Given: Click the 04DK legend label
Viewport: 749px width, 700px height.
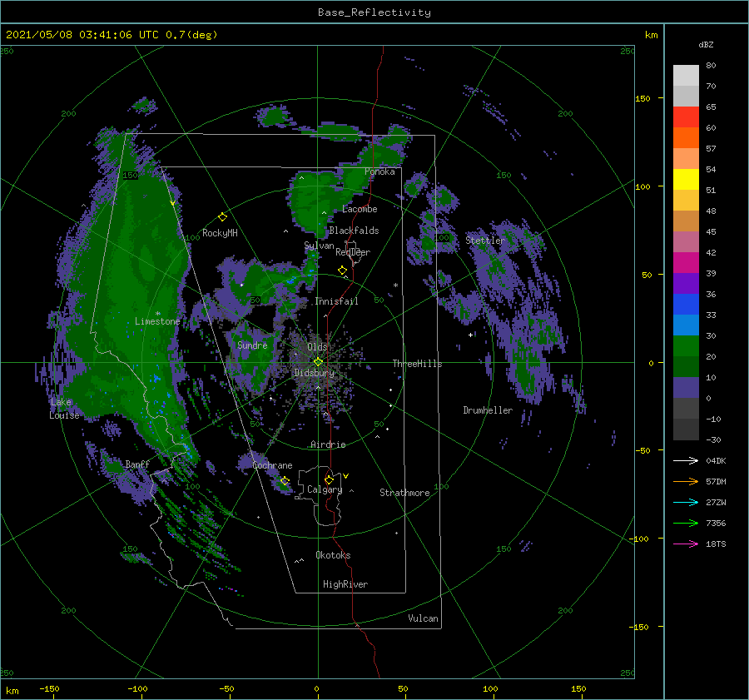Looking at the screenshot, I should [716, 460].
